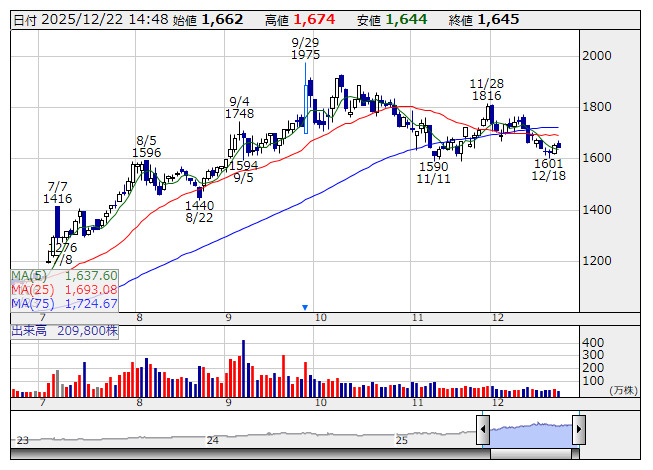
Task: Click the year 24 marker in the overview
Action: [x=213, y=440]
